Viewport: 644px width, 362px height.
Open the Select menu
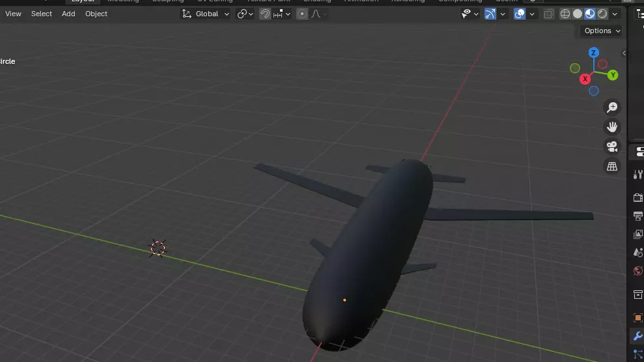42,14
